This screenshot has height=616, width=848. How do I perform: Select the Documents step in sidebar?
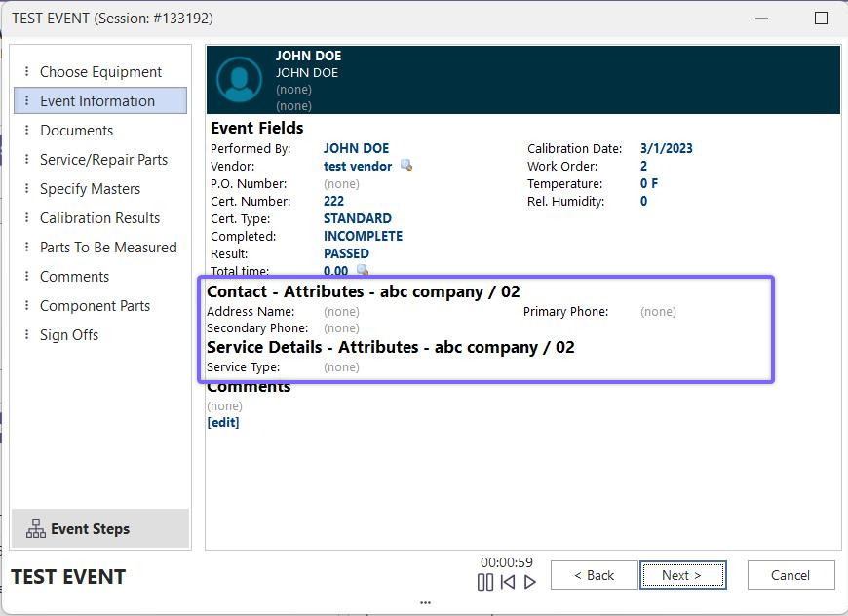click(76, 131)
